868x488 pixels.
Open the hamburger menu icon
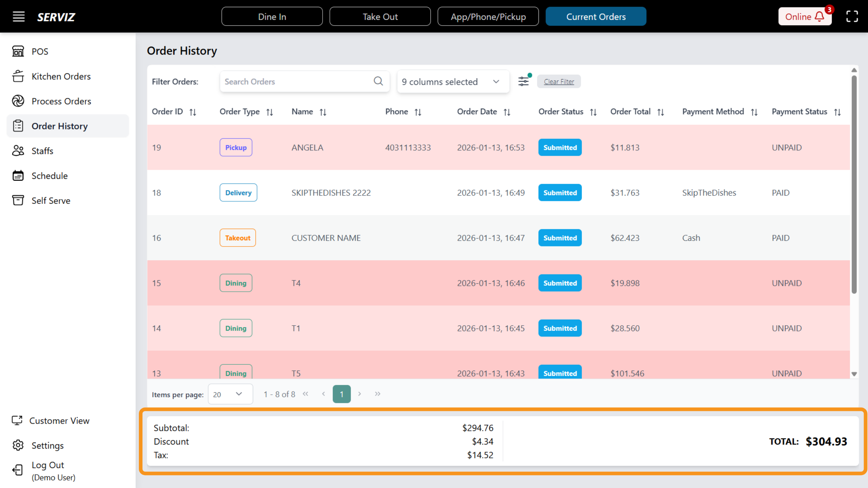(18, 17)
